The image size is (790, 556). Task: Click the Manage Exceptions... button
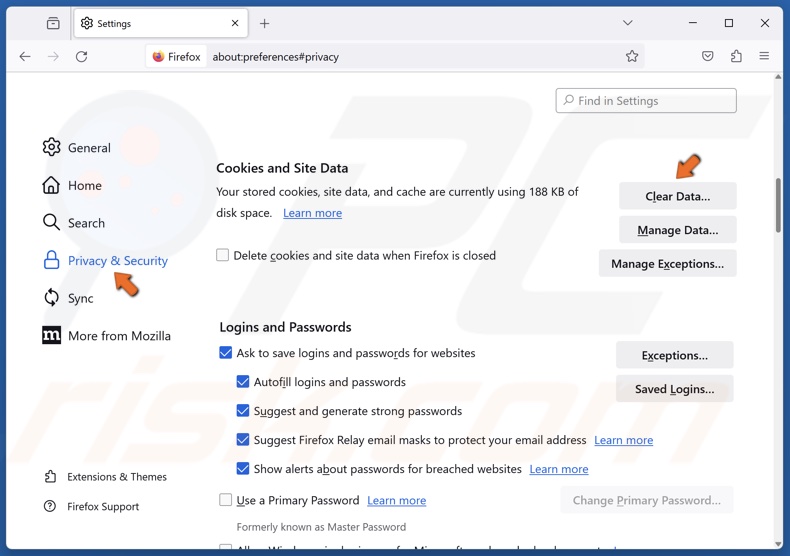click(668, 263)
